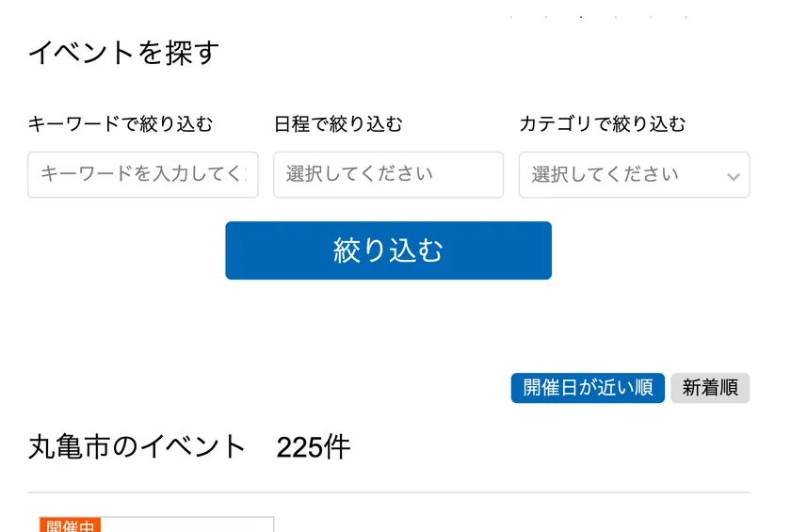
Task: Sort events by 開催日が近い順
Action: 588,388
